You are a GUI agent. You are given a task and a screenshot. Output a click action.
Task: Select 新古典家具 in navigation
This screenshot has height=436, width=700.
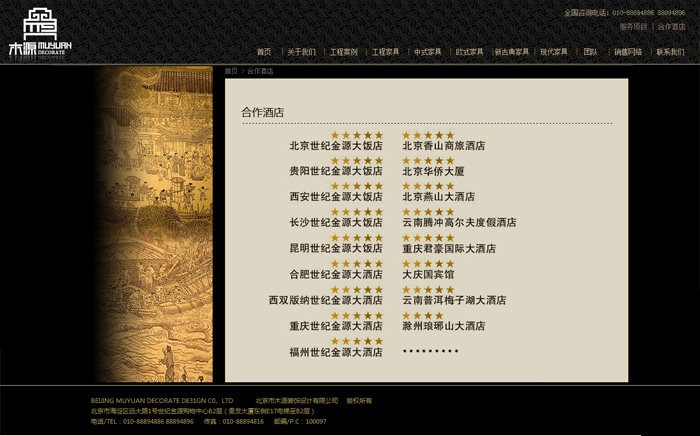point(512,52)
